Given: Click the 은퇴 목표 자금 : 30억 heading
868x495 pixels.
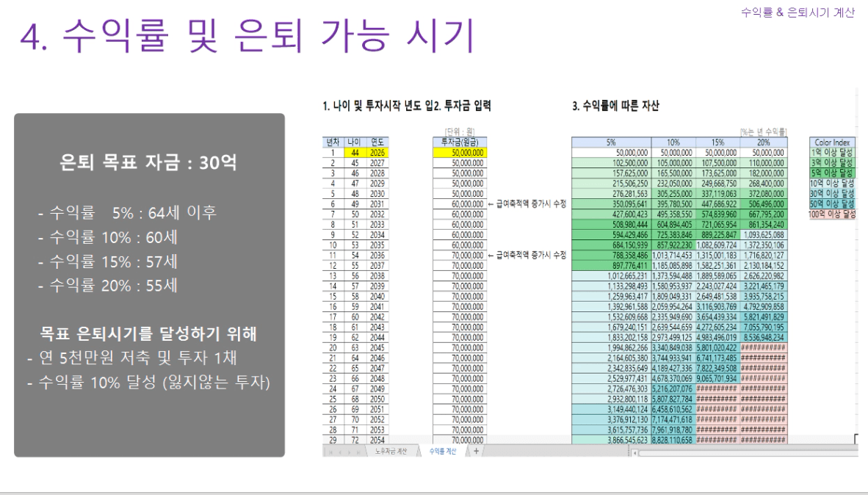Looking at the screenshot, I should [148, 162].
